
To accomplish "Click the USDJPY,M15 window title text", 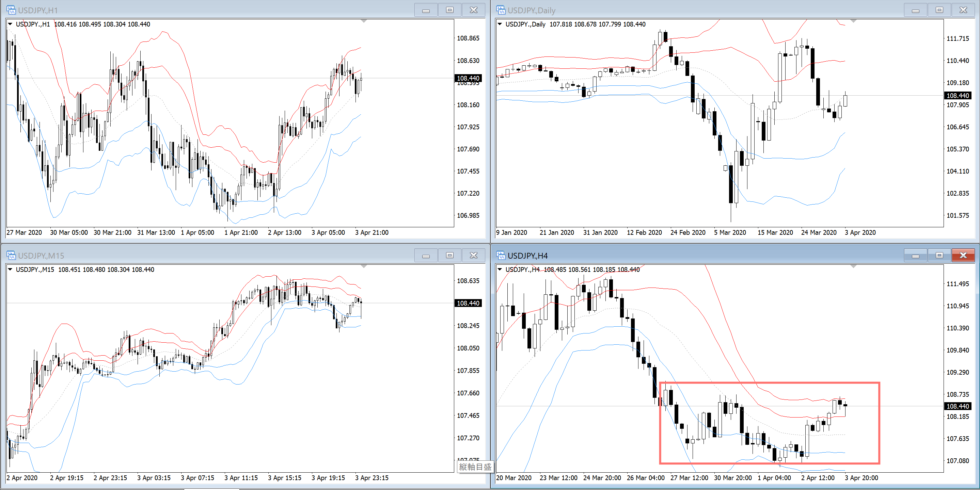I will [41, 256].
